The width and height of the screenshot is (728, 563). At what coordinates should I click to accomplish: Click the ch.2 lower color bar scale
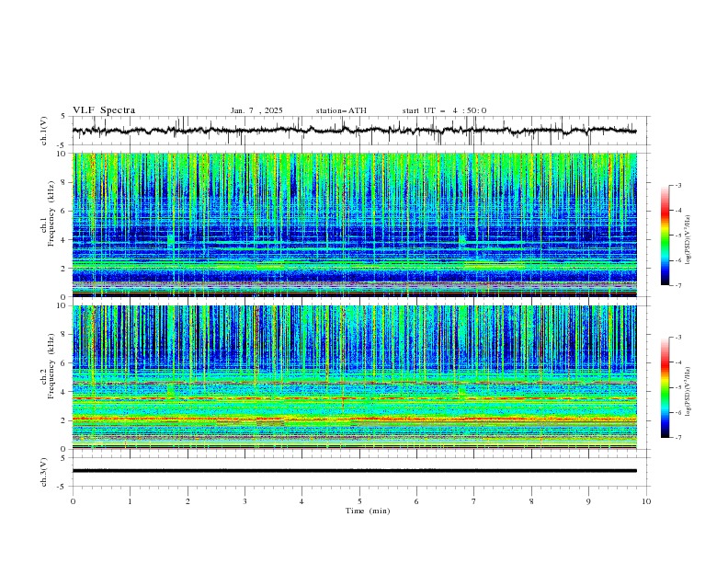pyautogui.click(x=665, y=387)
